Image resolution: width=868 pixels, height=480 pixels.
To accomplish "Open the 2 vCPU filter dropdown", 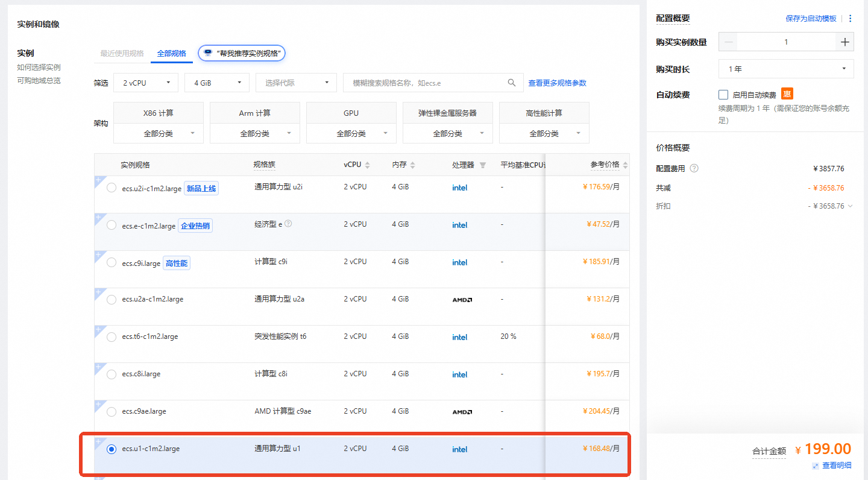I will (146, 83).
